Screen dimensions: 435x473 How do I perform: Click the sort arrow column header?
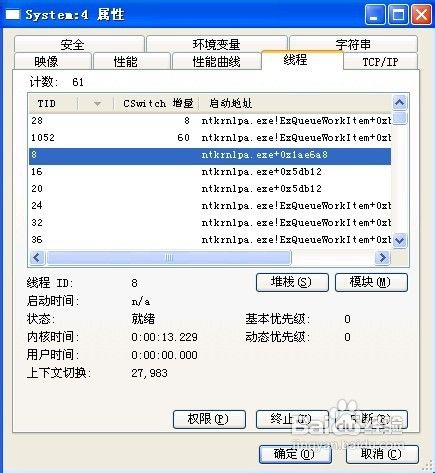(x=96, y=104)
